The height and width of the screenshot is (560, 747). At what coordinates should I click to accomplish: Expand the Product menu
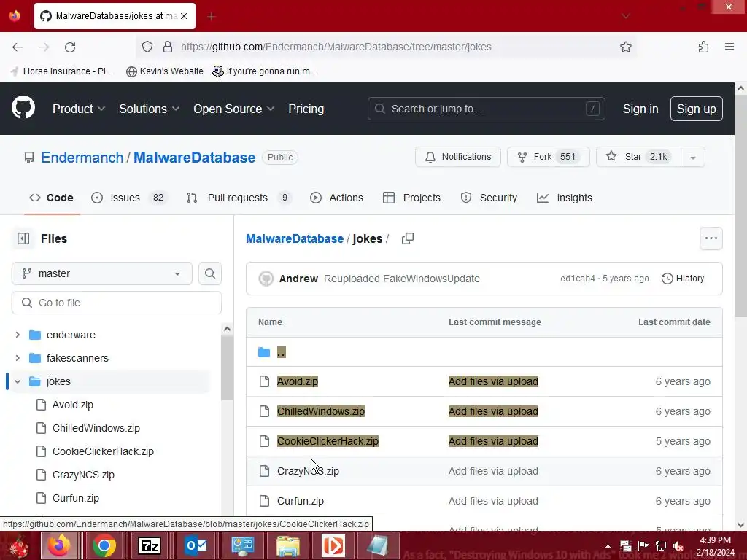79,109
